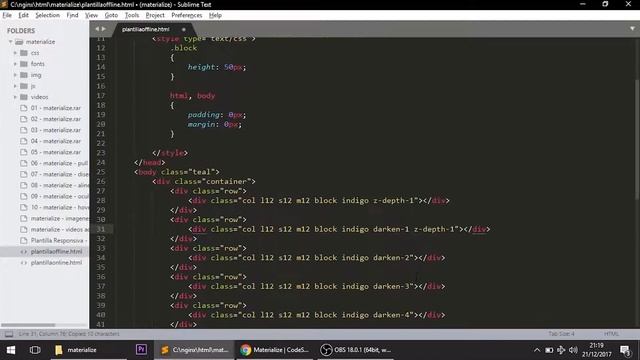The height and width of the screenshot is (360, 640).
Task: Go to previous tab using left arrow
Action: click(97, 29)
